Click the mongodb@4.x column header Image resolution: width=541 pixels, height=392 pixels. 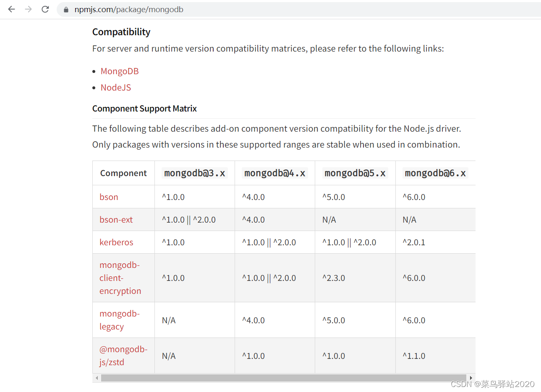pos(274,173)
